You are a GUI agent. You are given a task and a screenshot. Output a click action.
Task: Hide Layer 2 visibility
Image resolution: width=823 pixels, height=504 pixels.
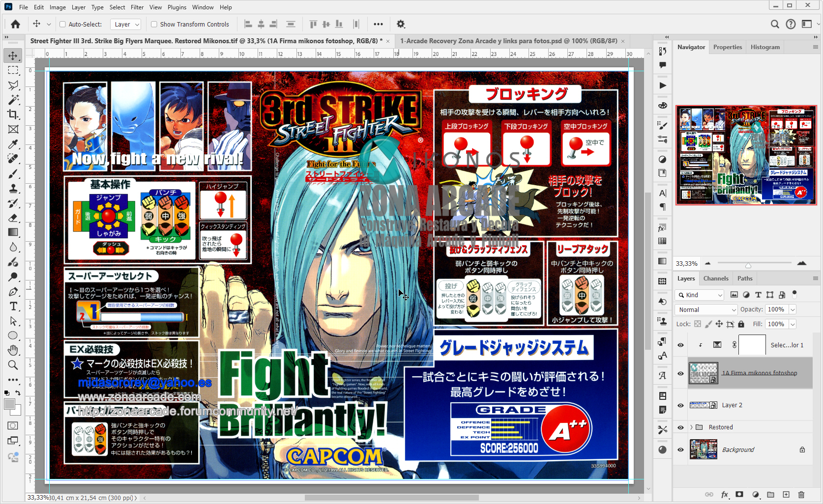point(681,405)
